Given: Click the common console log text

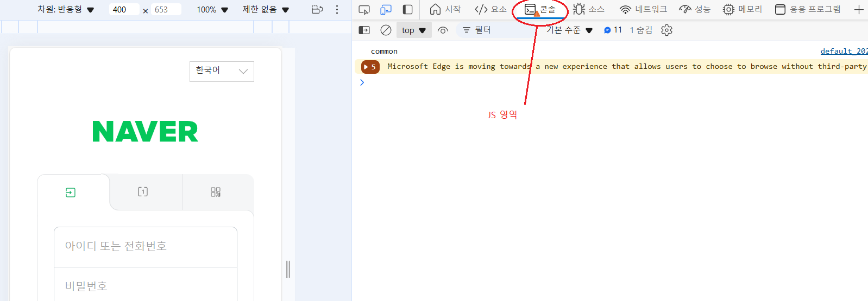Looking at the screenshot, I should (384, 52).
